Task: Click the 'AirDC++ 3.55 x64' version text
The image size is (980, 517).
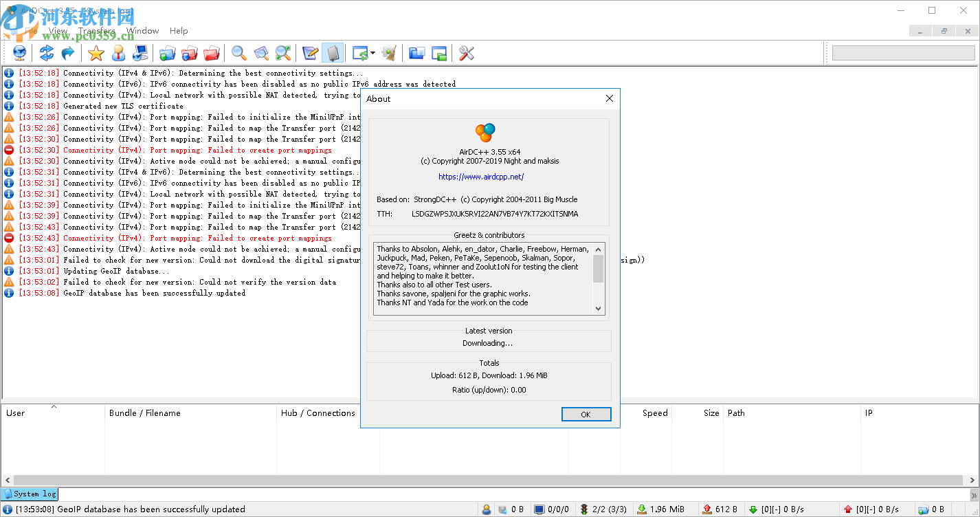Action: (x=489, y=152)
